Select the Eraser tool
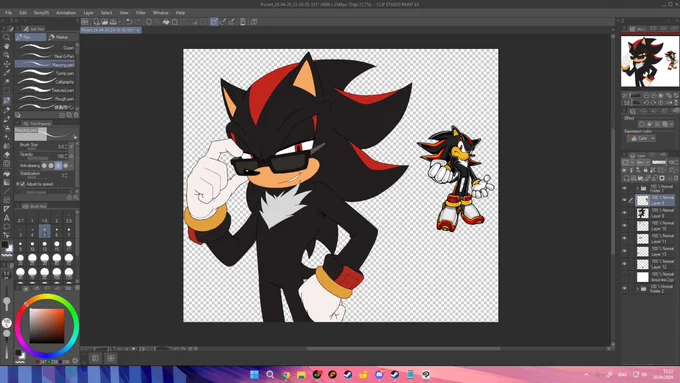Screen dimensions: 680x383 (x=7, y=154)
